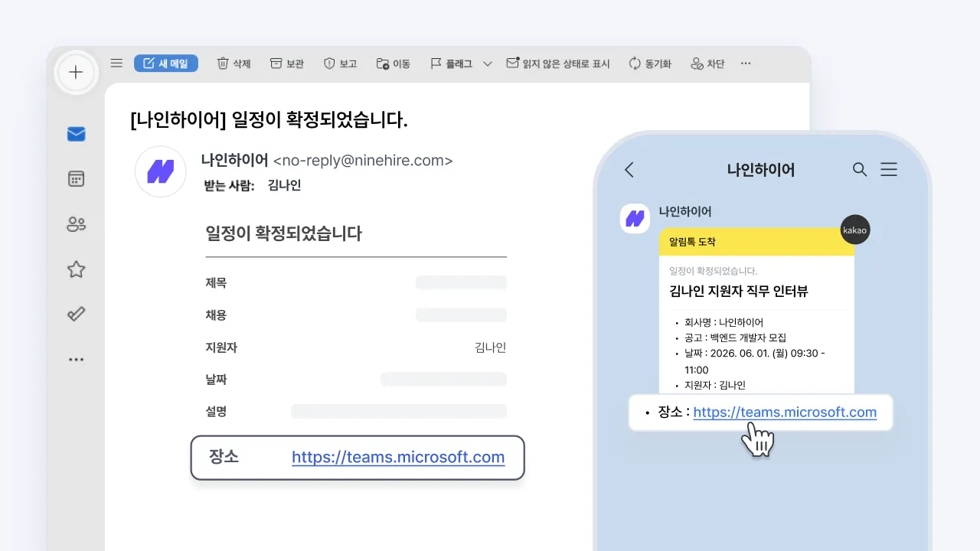
Task: Archive the email with 보관
Action: coord(287,64)
